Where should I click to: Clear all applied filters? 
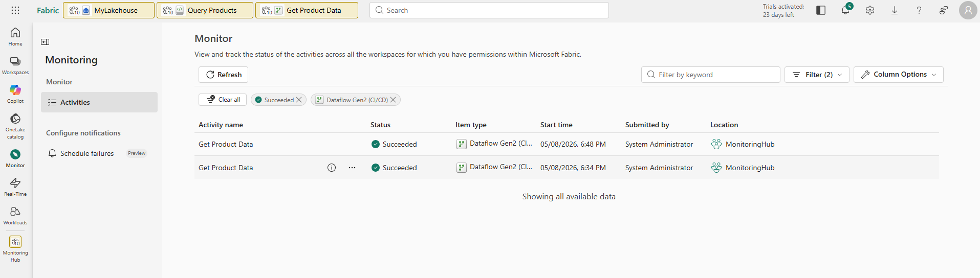(223, 100)
